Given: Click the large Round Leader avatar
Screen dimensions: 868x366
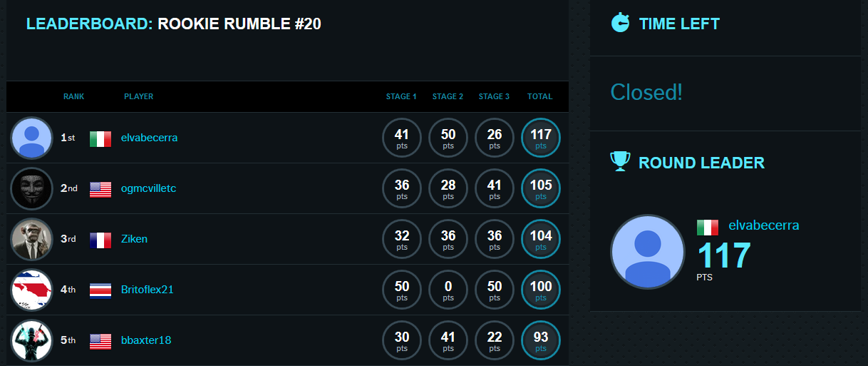Looking at the screenshot, I should (x=647, y=252).
